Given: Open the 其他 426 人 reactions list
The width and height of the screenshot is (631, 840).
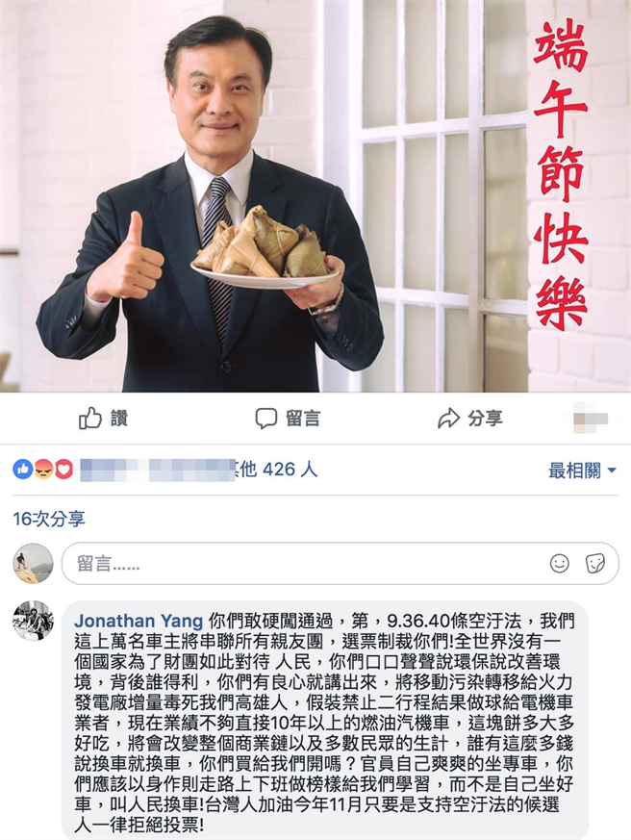Looking at the screenshot, I should (x=274, y=470).
